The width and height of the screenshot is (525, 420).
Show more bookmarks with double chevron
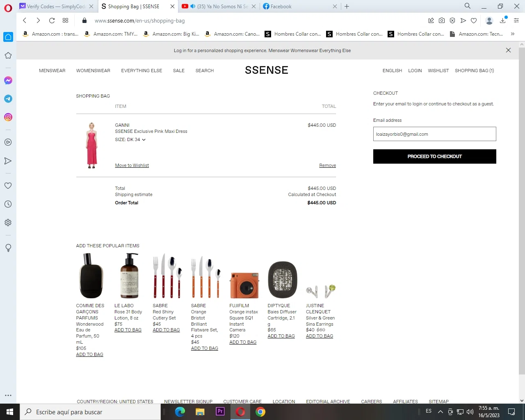coord(513,34)
